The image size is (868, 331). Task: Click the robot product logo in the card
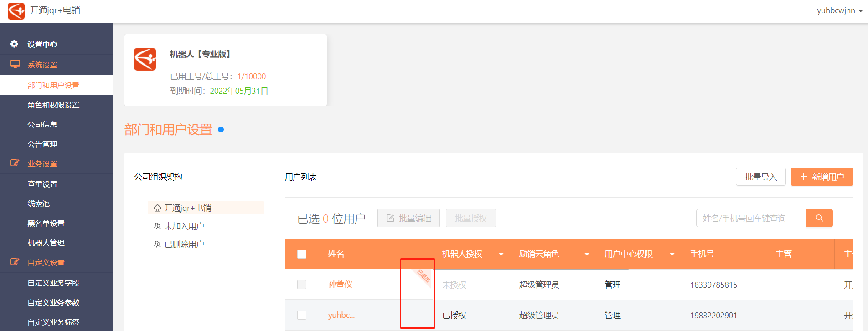click(x=145, y=59)
